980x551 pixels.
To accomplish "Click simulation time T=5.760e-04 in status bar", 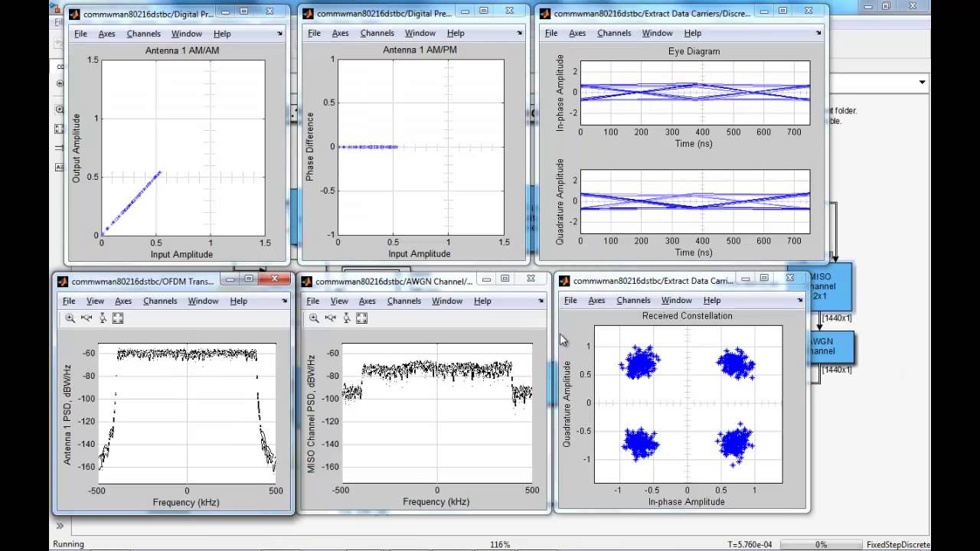I will click(751, 544).
